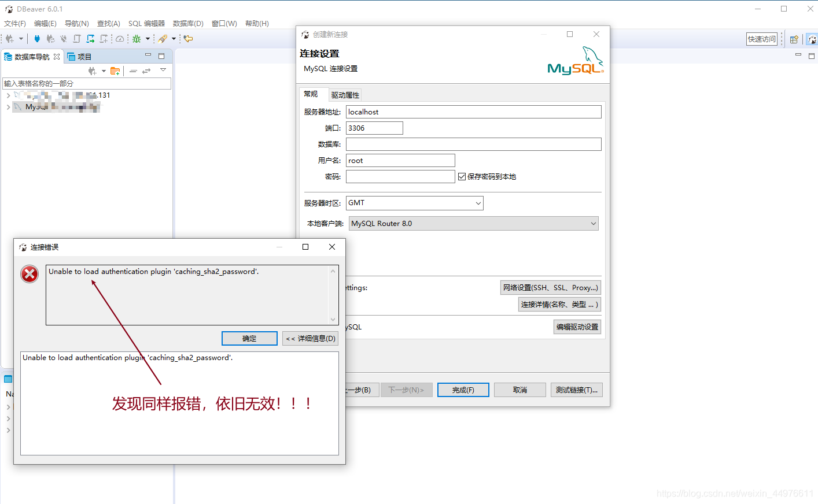
Task: Open dropdown arrow beside navigator new connection icon
Action: [104, 71]
